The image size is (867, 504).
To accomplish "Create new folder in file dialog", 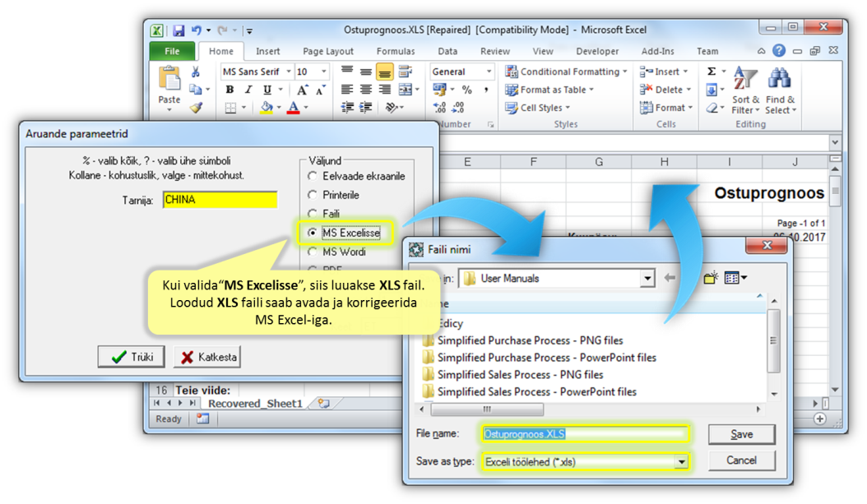I will 711,278.
